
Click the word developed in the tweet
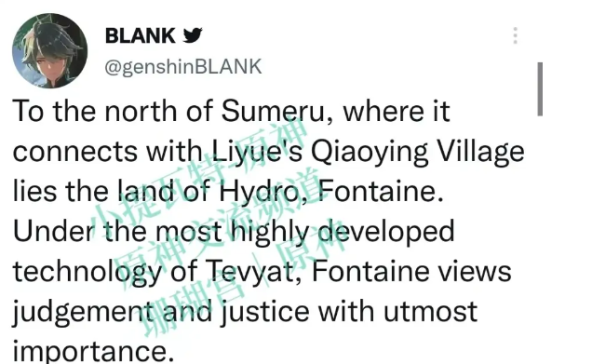click(386, 232)
